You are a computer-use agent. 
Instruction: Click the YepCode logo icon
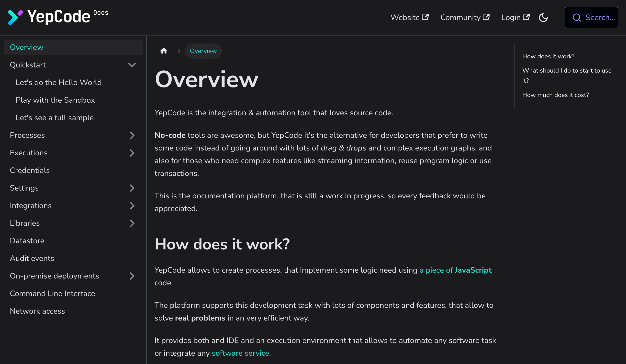click(x=15, y=17)
